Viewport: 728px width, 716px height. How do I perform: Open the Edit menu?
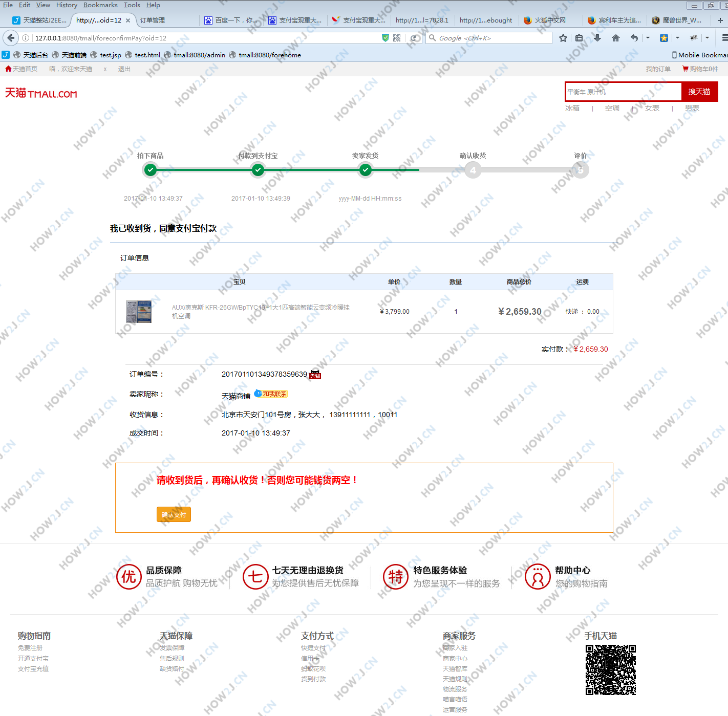[x=25, y=5]
